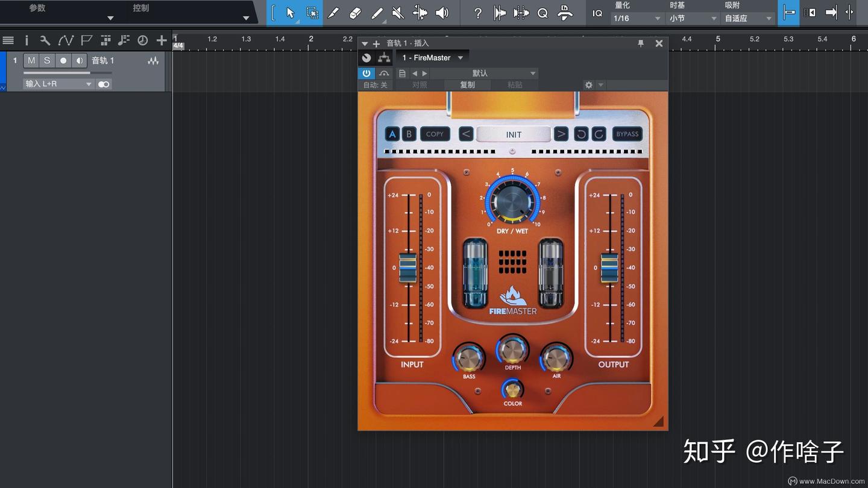Viewport: 868px width, 488px height.
Task: Click the add track plus icon
Action: point(161,40)
